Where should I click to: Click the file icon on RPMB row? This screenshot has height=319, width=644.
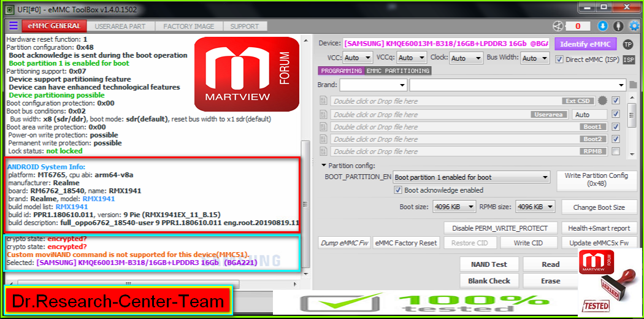coord(323,152)
